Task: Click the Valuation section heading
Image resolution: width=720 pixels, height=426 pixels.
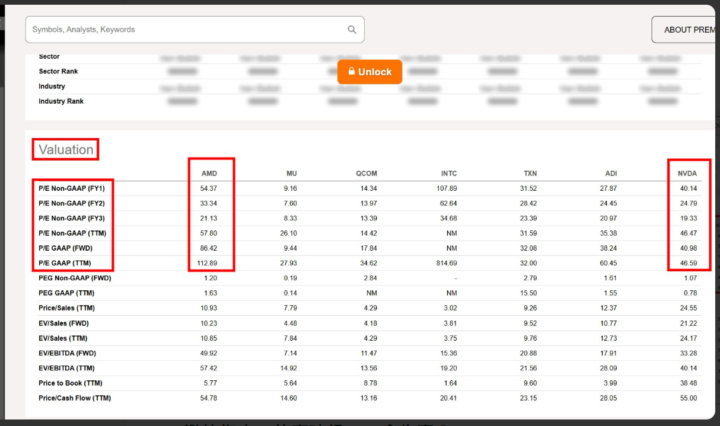Action: (x=66, y=149)
